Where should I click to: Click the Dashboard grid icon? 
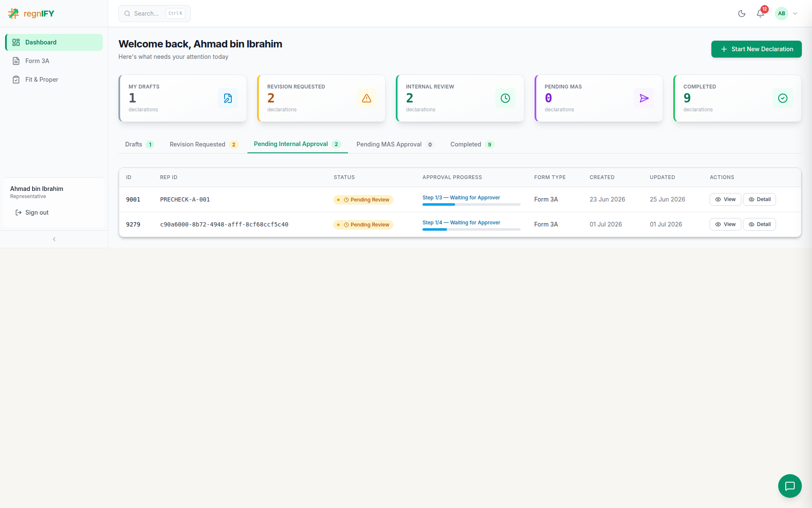[x=16, y=42]
